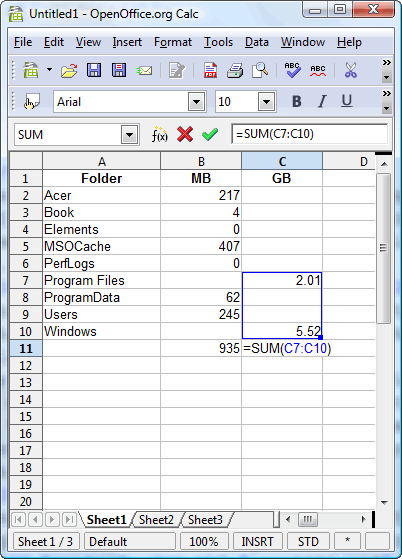Click the cell containing MSOCache
The width and height of the screenshot is (402, 559).
pos(102,246)
